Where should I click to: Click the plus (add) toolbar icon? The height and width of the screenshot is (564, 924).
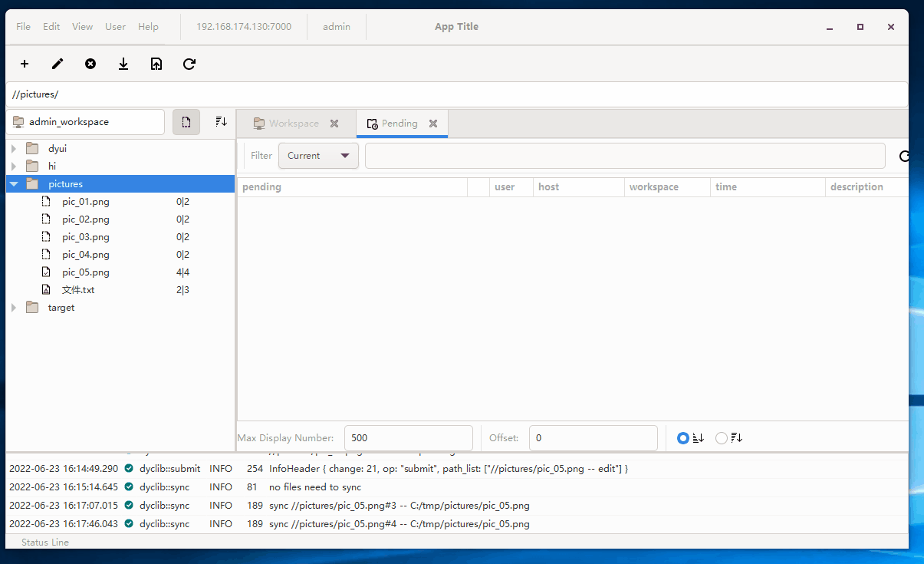click(x=25, y=64)
